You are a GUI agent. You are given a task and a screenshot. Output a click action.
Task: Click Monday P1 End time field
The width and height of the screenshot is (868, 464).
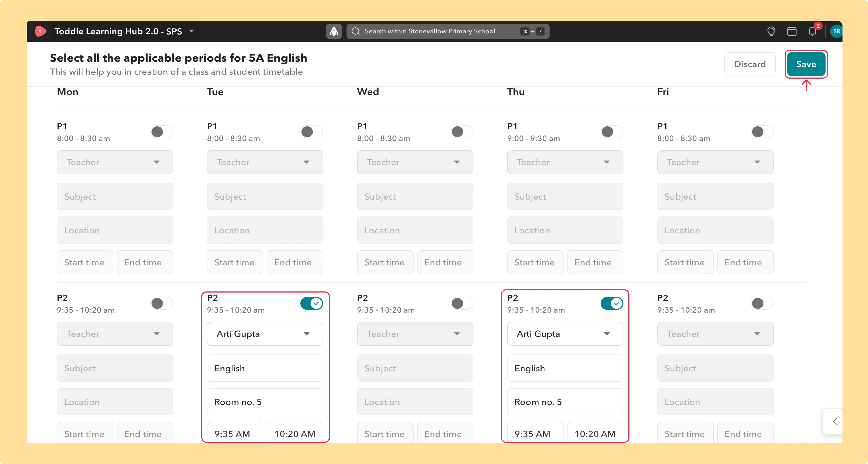pyautogui.click(x=145, y=262)
